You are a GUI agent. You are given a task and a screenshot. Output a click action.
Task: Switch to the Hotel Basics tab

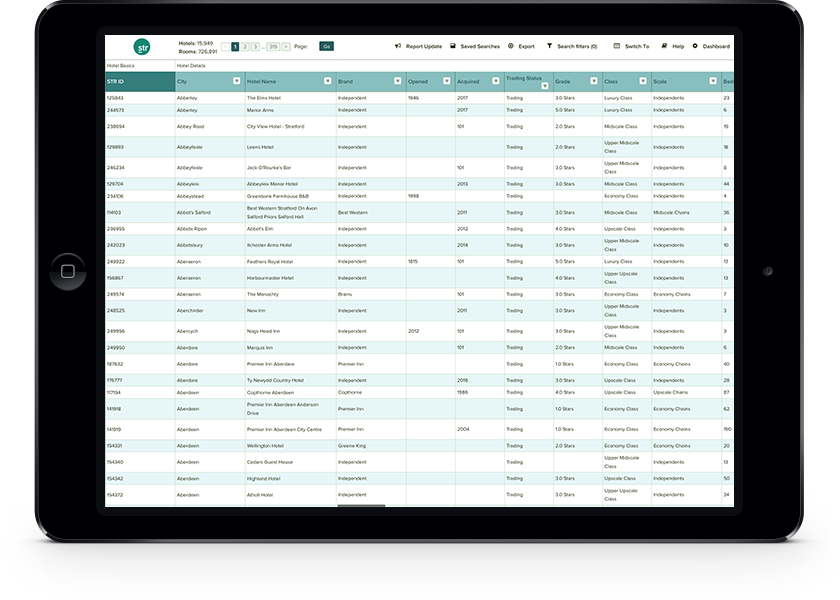tap(120, 65)
